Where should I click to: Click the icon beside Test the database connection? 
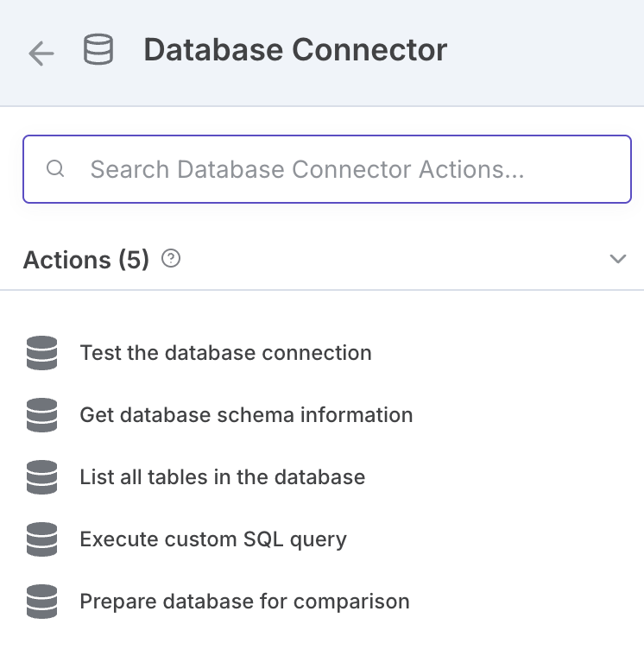click(x=41, y=353)
